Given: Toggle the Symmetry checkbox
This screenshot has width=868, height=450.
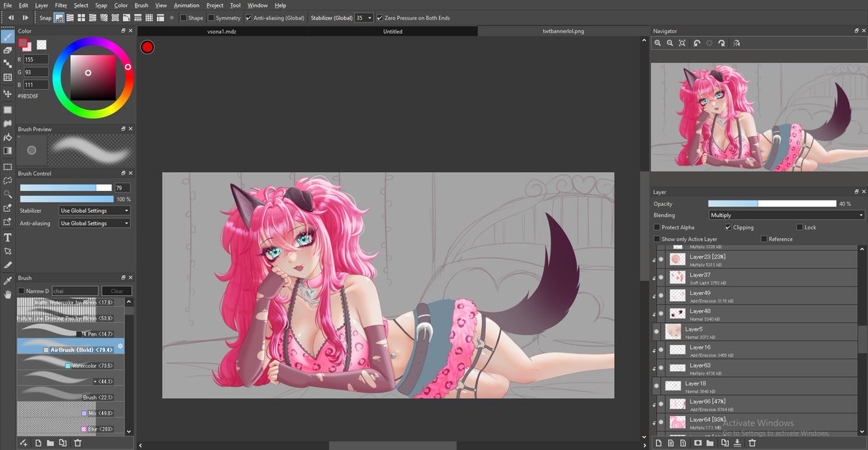Looking at the screenshot, I should [211, 17].
